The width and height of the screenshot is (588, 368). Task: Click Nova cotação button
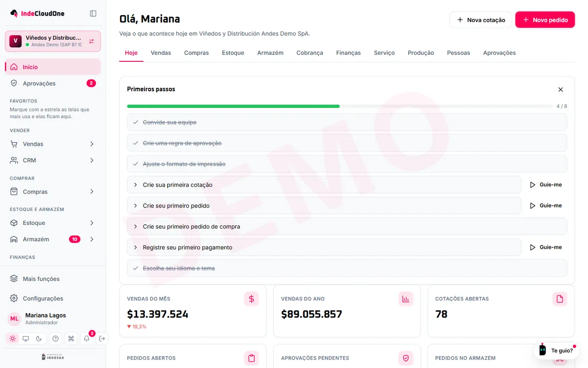[481, 20]
